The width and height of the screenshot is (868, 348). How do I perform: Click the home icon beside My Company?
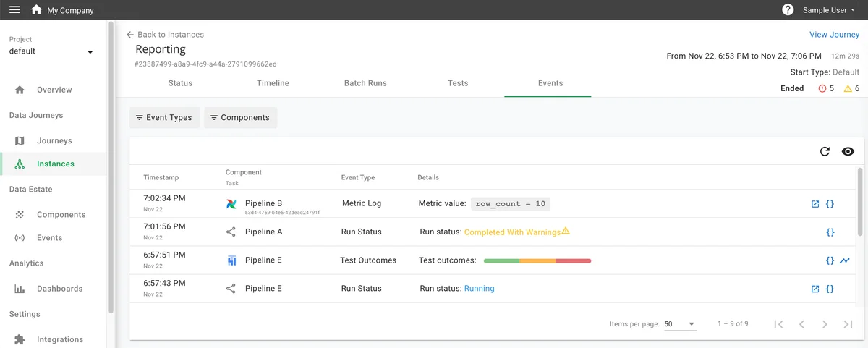36,10
